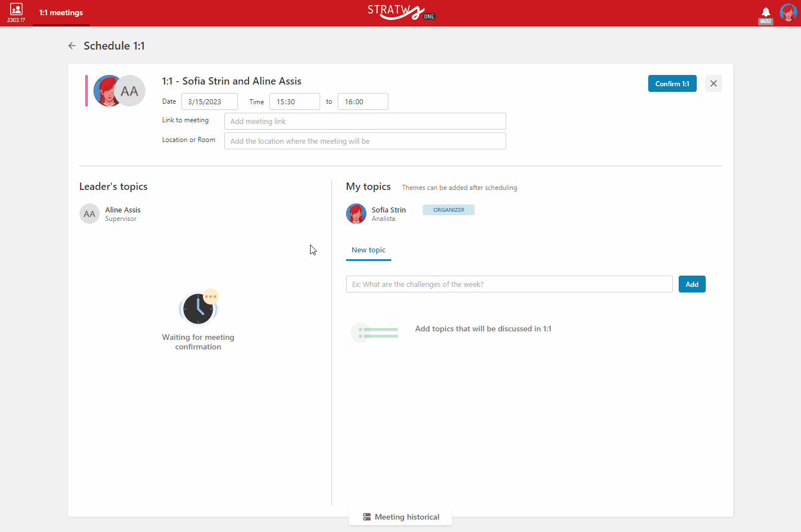Click Add topics that will be discussed text

click(484, 329)
